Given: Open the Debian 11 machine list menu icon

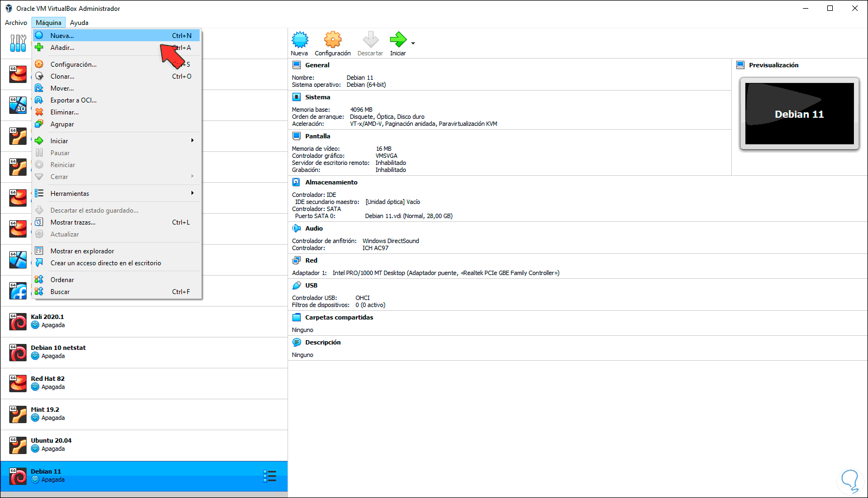Looking at the screenshot, I should click(x=270, y=476).
